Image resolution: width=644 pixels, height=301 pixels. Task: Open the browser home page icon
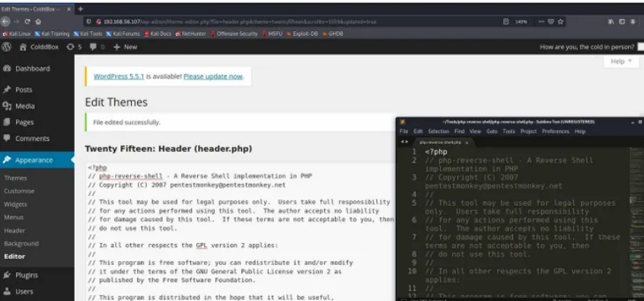[x=38, y=22]
